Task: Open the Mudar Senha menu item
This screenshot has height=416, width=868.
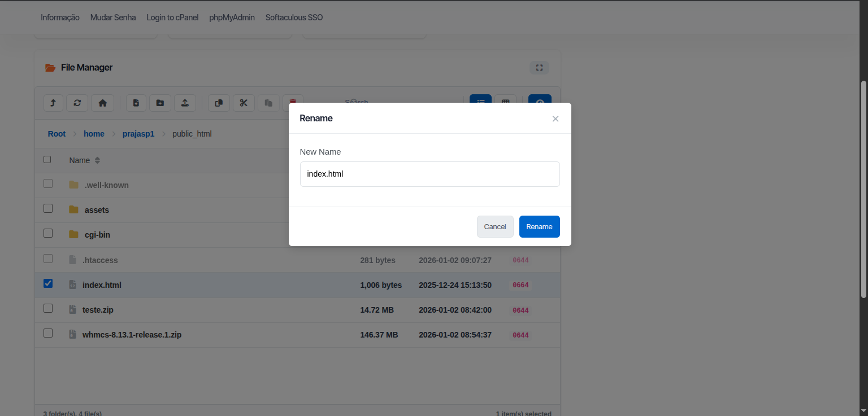Action: coord(113,17)
